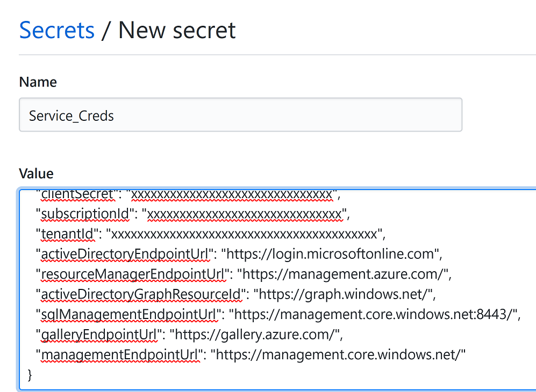This screenshot has height=392, width=536.
Task: Click the activeDirectoryEndpointUrl key text
Action: coord(125,255)
